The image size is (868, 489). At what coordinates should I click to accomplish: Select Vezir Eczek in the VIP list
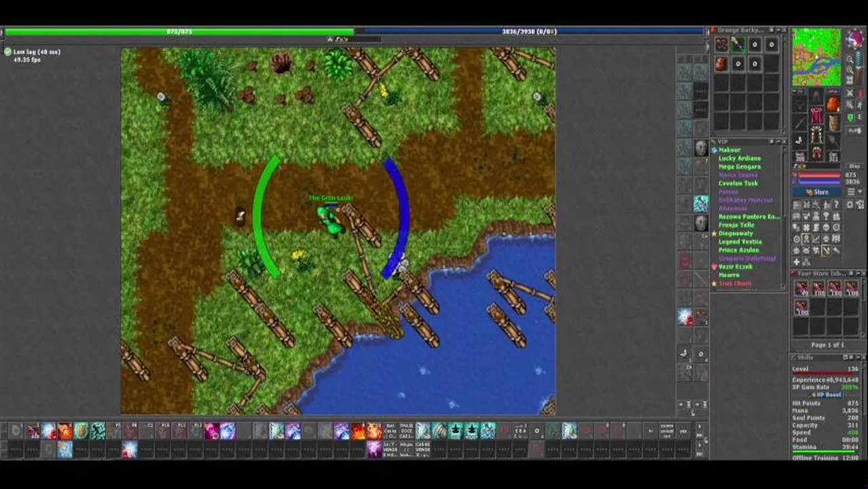tap(736, 266)
